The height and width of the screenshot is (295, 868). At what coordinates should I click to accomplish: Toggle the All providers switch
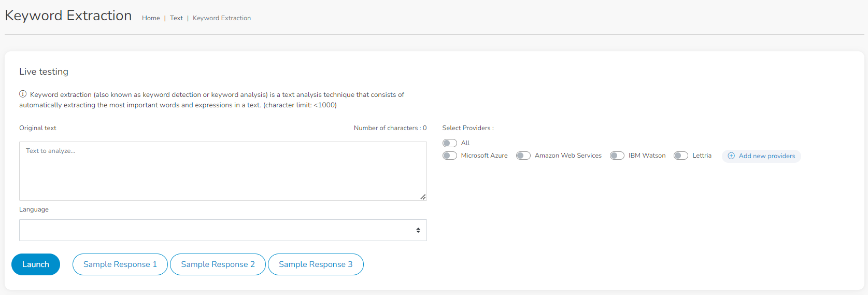pyautogui.click(x=449, y=143)
